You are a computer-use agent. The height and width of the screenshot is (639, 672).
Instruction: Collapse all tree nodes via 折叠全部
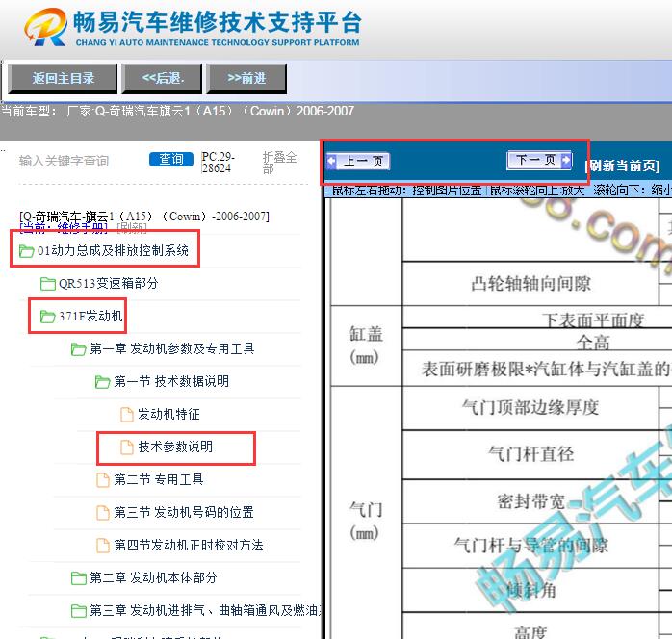point(279,163)
